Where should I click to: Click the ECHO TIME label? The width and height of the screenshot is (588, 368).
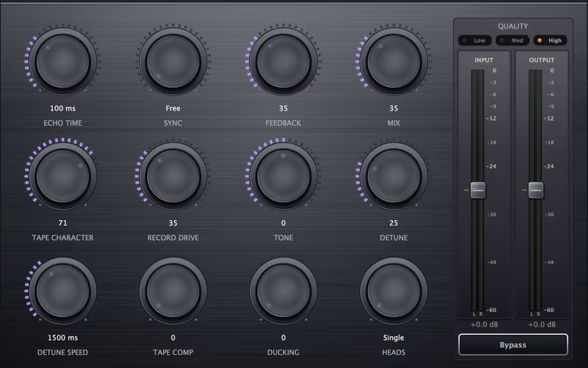[x=62, y=123]
